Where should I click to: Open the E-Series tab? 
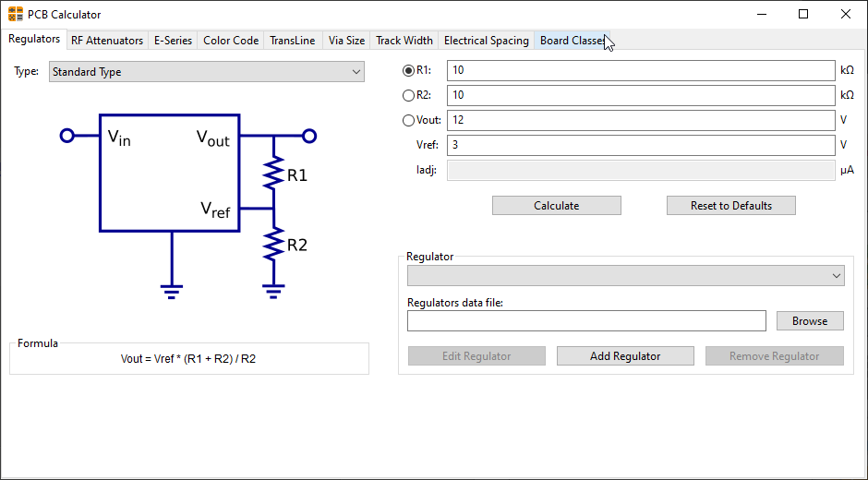point(173,41)
